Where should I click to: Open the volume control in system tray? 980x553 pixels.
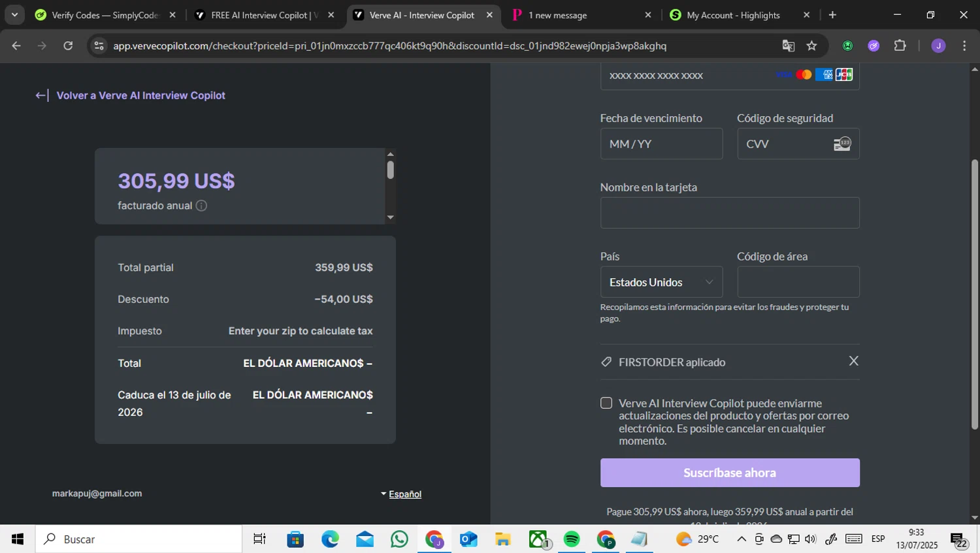click(811, 539)
